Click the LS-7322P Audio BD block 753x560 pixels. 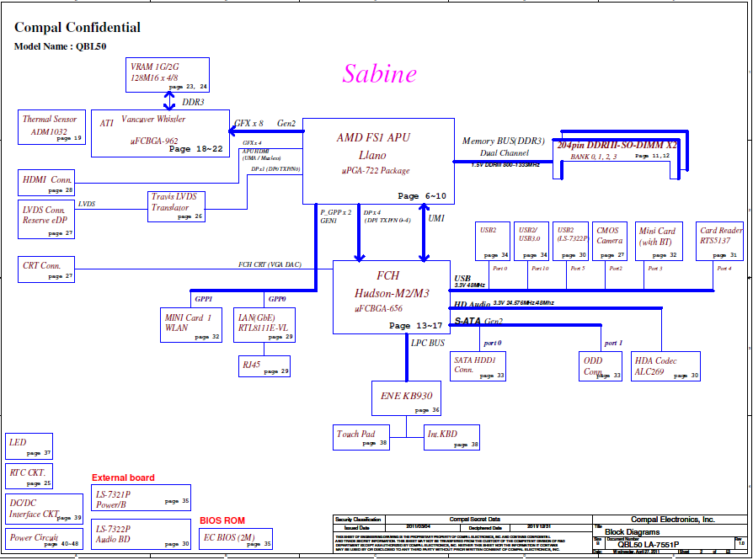141,534
